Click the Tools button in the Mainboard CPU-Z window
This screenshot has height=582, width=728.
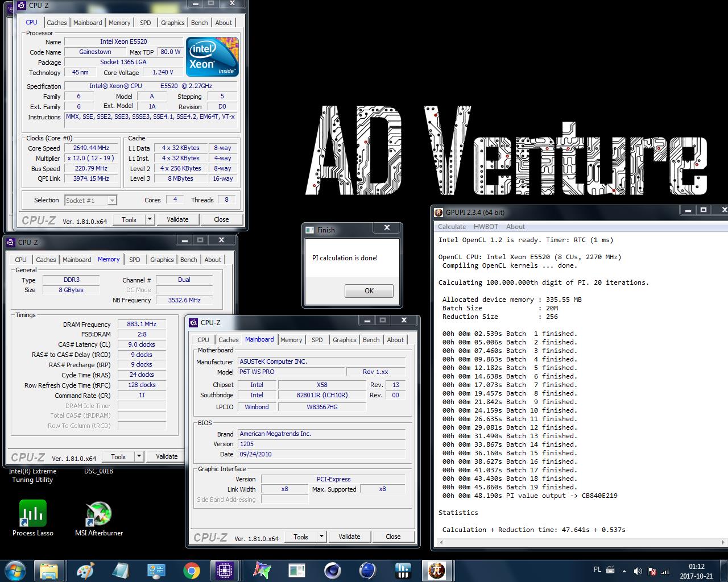(301, 537)
